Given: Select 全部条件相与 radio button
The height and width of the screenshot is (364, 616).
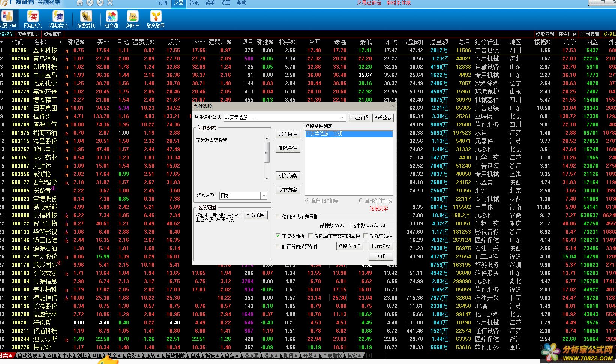Looking at the screenshot, I should coord(307,201).
